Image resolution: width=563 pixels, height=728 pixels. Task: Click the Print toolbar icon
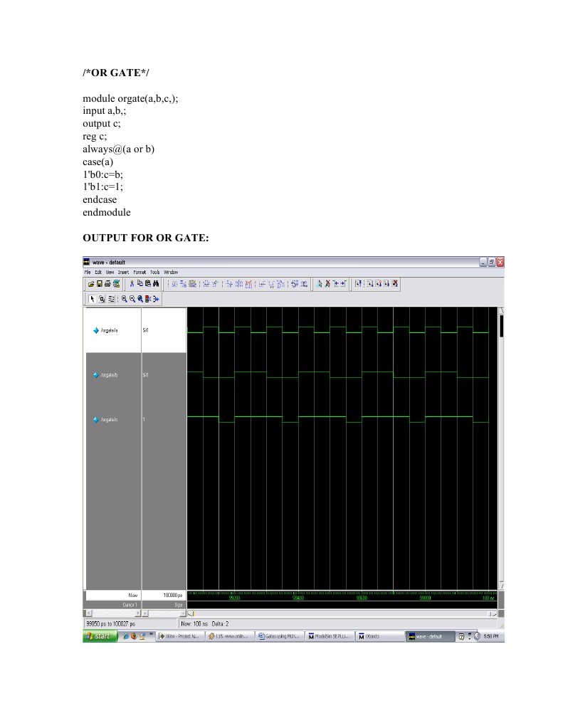(x=107, y=283)
